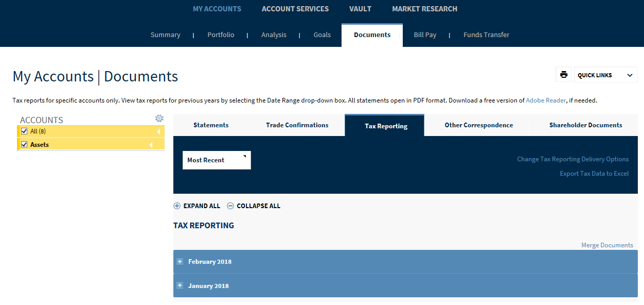This screenshot has width=644, height=305.
Task: Click the Export Tax Data to Excel link
Action: pos(594,174)
